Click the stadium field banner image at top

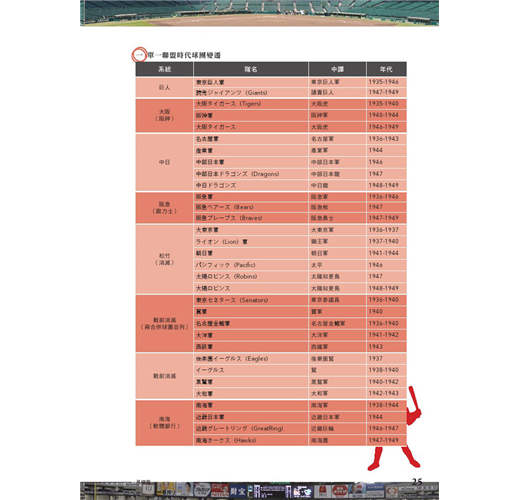pos(259,13)
